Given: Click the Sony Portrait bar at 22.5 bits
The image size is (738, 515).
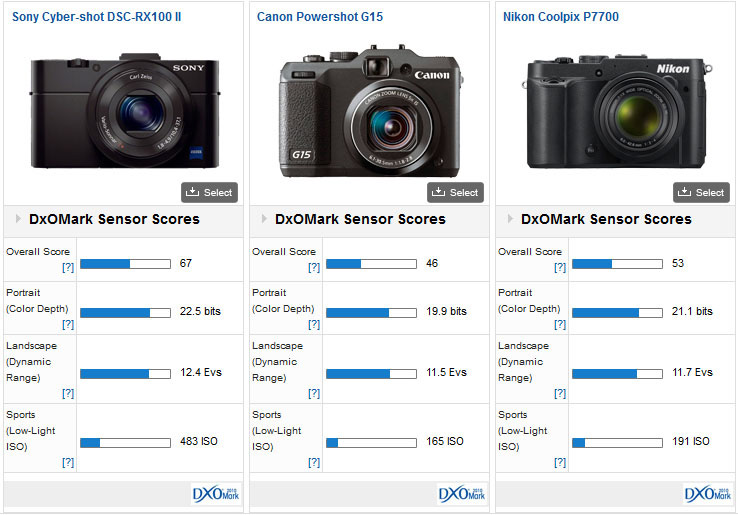Looking at the screenshot, I should [125, 313].
